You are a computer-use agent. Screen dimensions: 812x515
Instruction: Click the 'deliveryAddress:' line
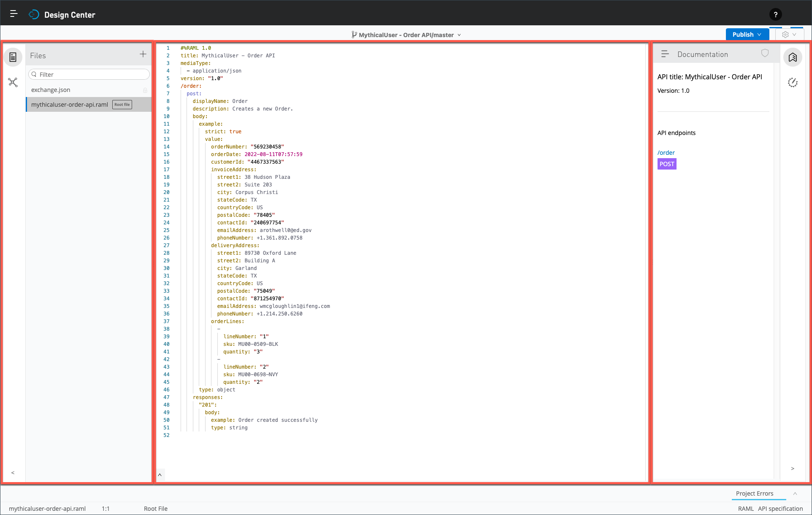235,245
